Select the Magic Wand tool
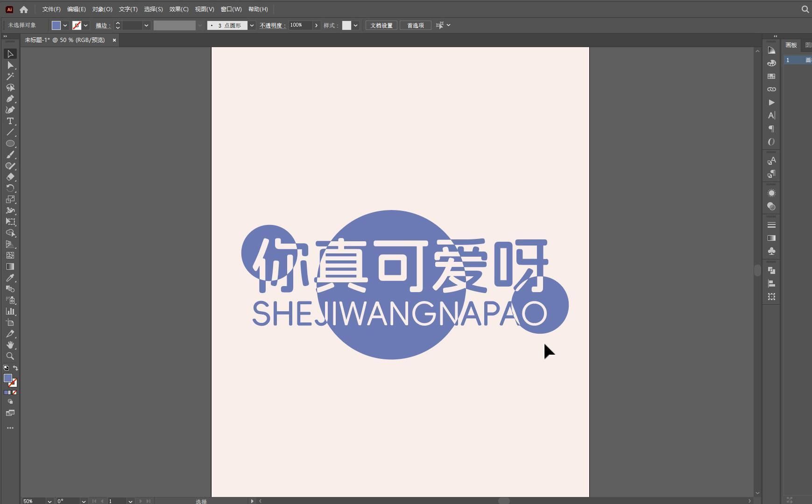Screen dimensions: 812x504 pyautogui.click(x=10, y=77)
